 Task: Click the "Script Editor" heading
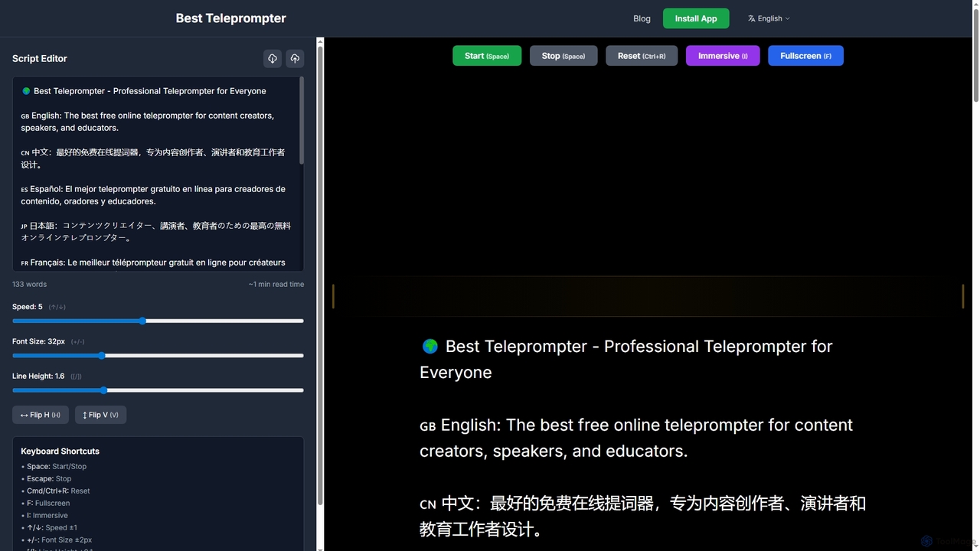click(40, 58)
